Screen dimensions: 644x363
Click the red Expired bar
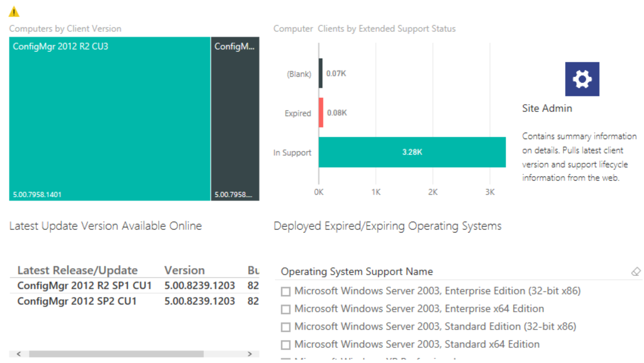point(321,113)
